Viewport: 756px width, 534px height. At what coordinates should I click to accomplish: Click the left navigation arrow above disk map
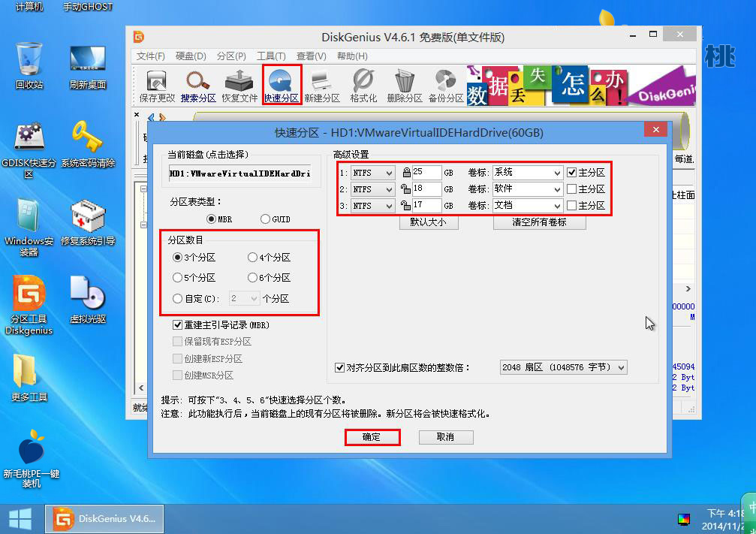point(151,117)
